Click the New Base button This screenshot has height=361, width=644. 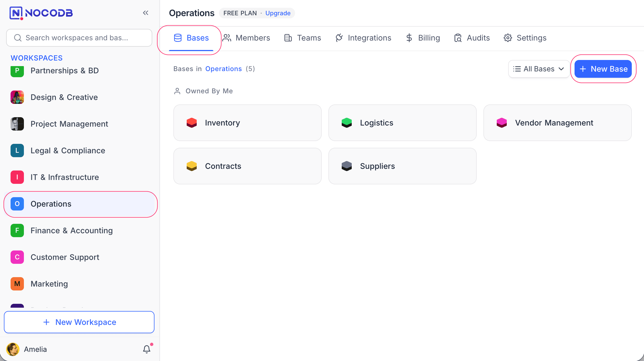pos(603,69)
